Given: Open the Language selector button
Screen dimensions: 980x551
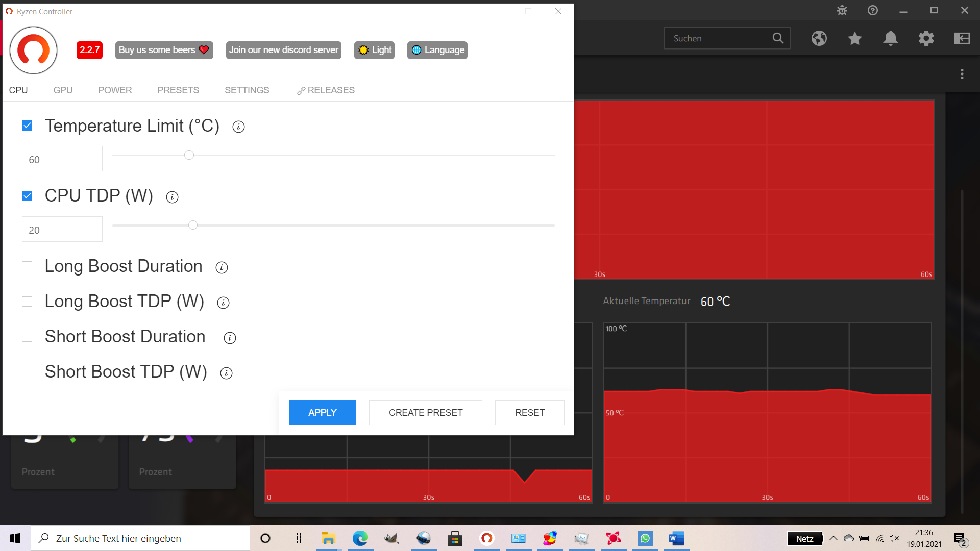Looking at the screenshot, I should (437, 50).
